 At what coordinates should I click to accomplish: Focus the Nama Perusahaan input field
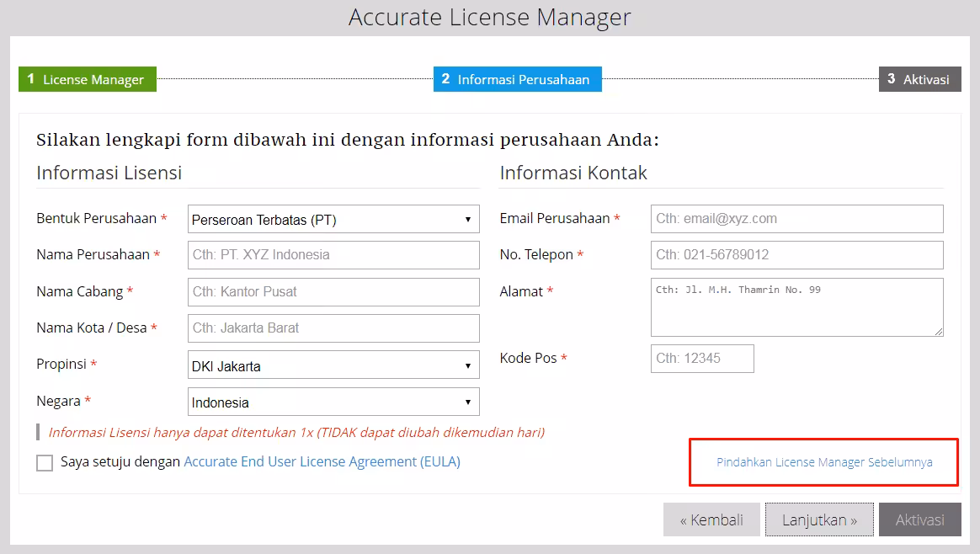[x=333, y=255]
